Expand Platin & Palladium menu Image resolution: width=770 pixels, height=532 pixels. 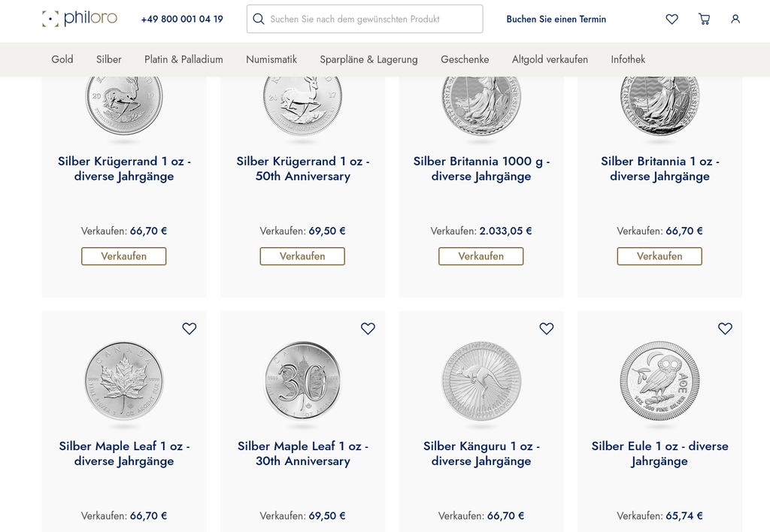183,59
